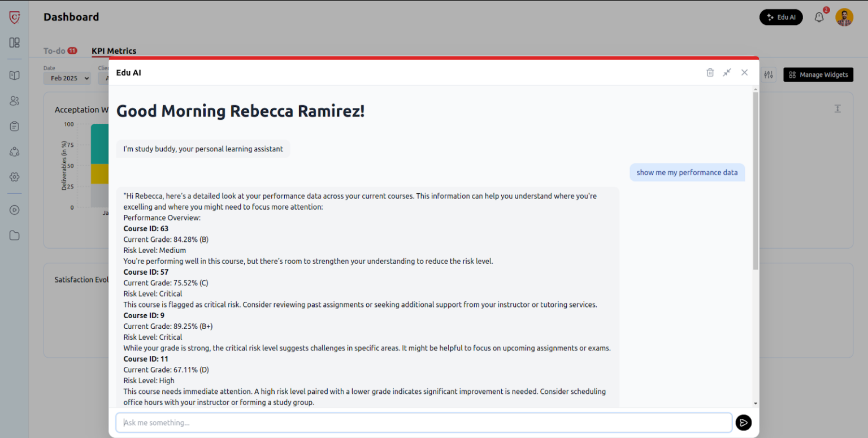Click the chat panel vertical scrollbar
The image size is (868, 438).
(x=755, y=181)
